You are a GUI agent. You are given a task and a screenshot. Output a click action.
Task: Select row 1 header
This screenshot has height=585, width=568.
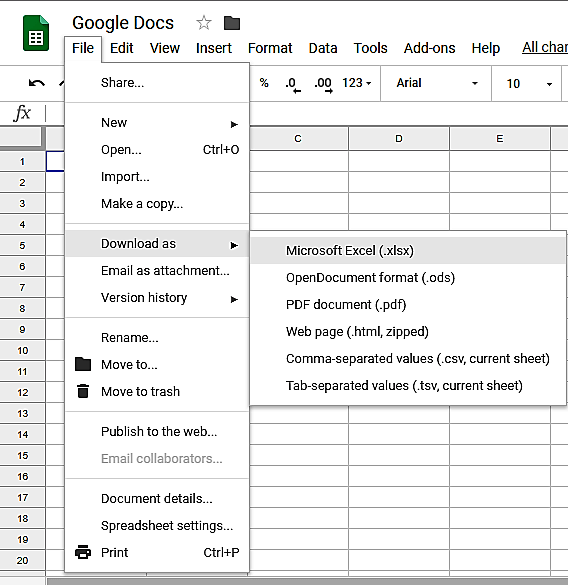click(x=22, y=162)
